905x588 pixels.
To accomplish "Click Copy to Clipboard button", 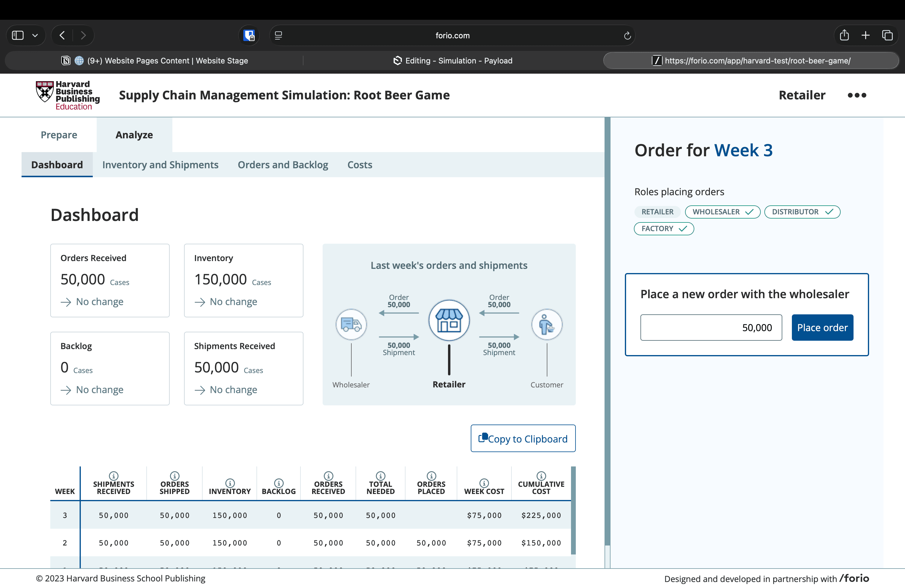I will (x=523, y=439).
